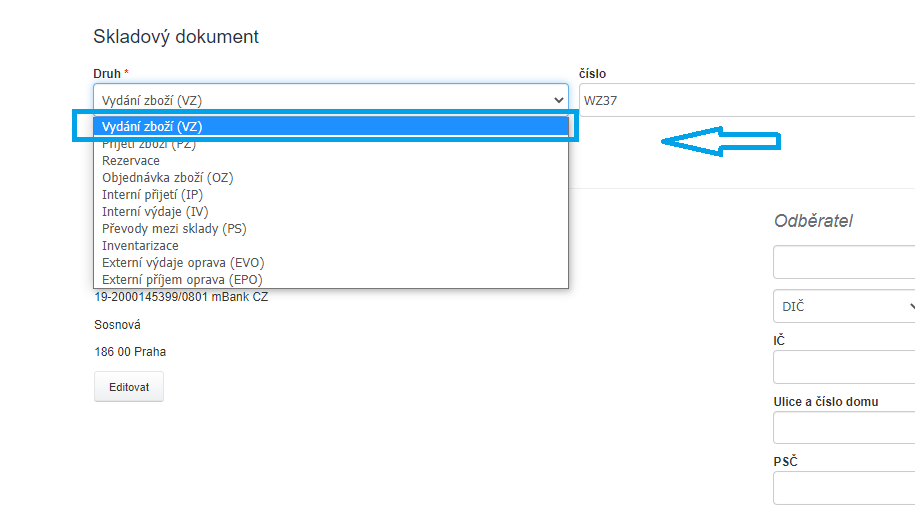Select 'Interní výdaje (IV)' in dropdown list

pos(153,212)
